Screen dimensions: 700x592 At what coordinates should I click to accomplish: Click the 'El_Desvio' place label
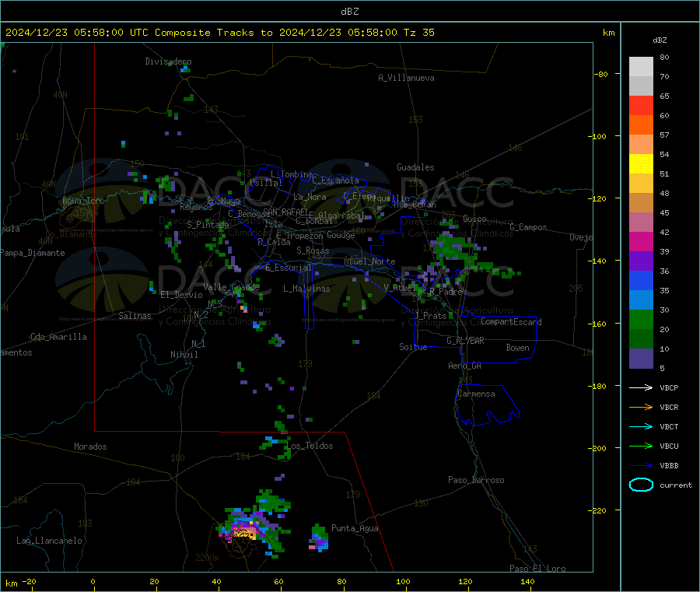click(x=182, y=295)
